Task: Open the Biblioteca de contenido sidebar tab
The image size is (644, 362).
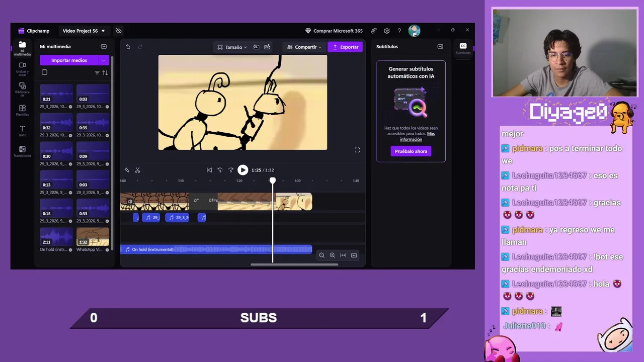Action: [22, 89]
